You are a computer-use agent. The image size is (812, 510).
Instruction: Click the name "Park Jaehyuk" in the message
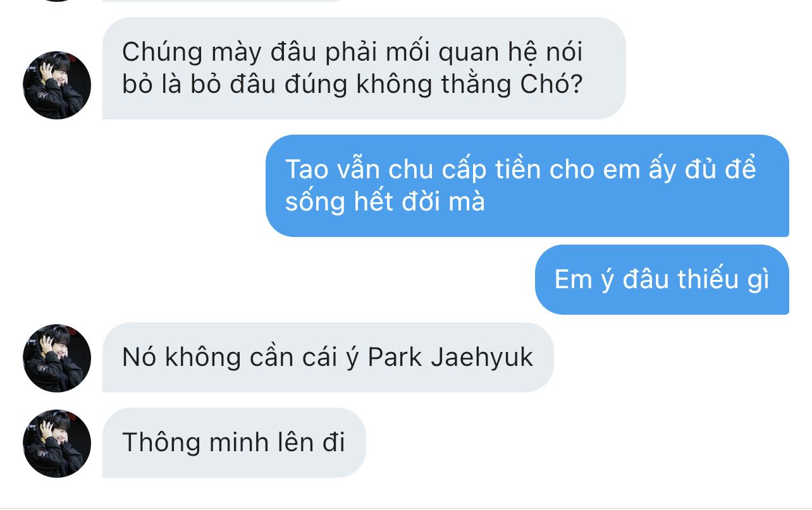pyautogui.click(x=450, y=358)
